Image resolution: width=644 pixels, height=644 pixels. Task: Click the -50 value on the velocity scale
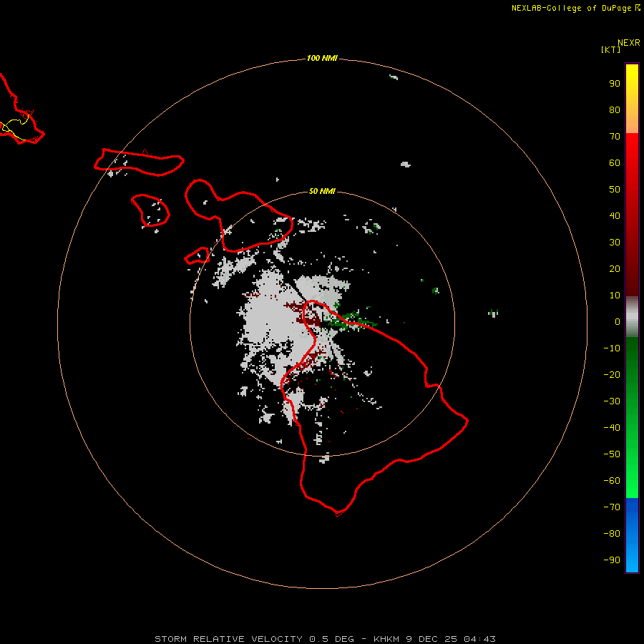(612, 454)
